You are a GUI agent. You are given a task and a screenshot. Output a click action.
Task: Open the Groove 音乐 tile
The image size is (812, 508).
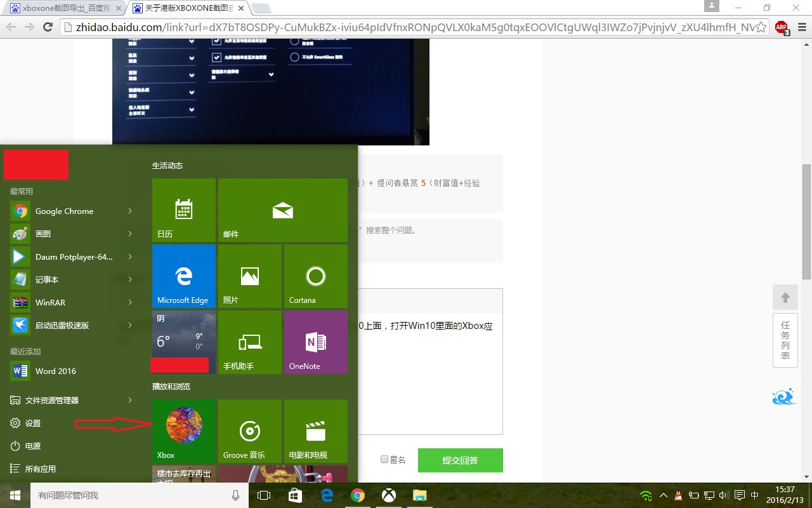[250, 431]
